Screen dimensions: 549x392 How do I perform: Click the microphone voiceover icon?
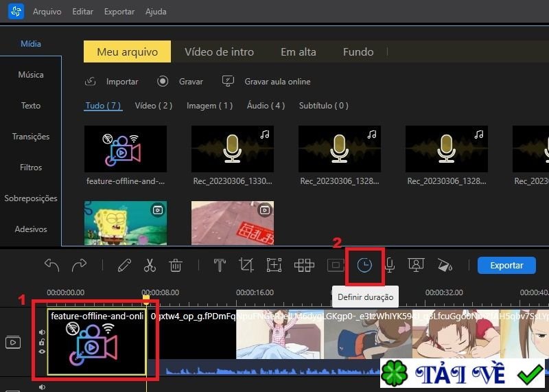[390, 265]
